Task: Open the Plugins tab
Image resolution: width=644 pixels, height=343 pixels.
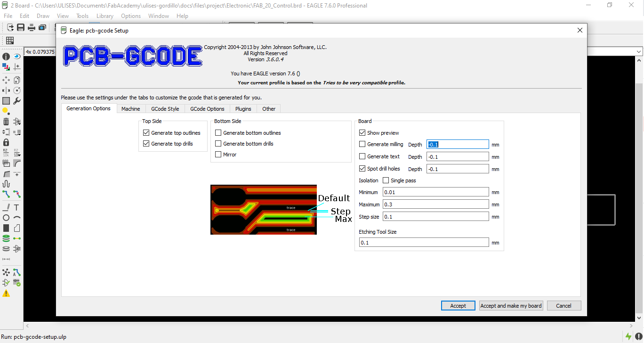Action: pyautogui.click(x=243, y=109)
